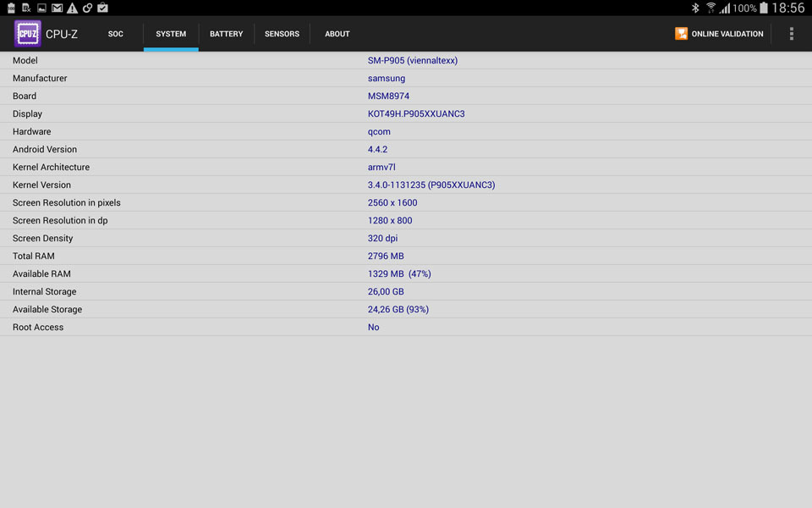This screenshot has width=812, height=508.
Task: Tap the Available RAM value 1329 MB (47%)
Action: 399,273
